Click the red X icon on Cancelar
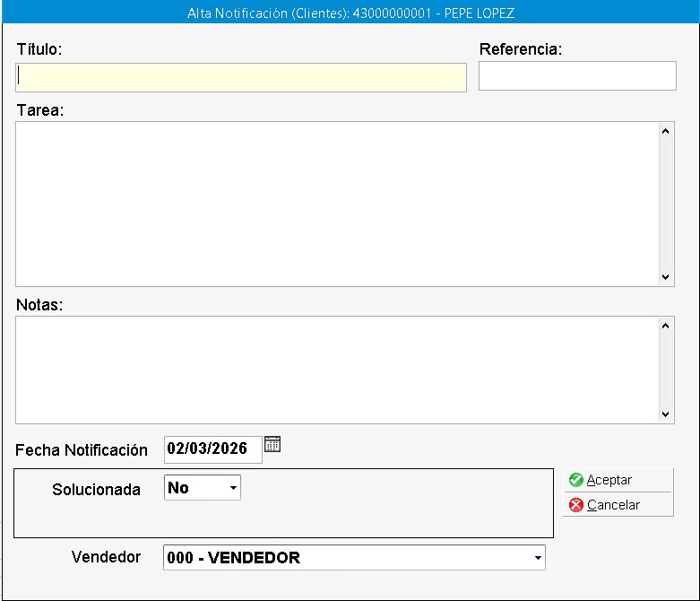The image size is (700, 601). pos(576,505)
